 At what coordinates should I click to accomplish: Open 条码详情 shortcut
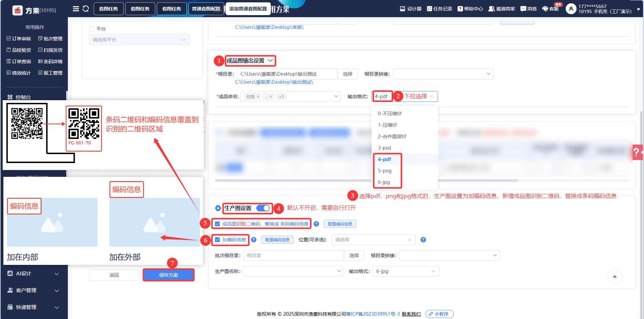point(50,62)
